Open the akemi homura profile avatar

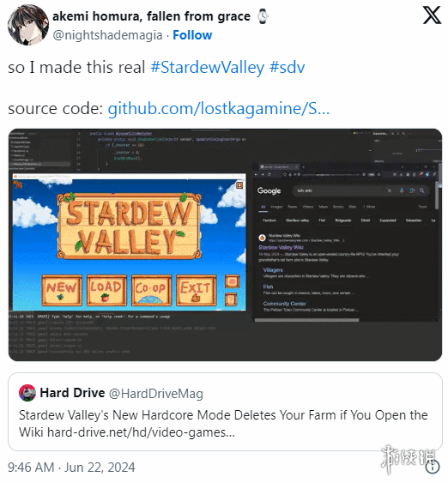[x=28, y=25]
